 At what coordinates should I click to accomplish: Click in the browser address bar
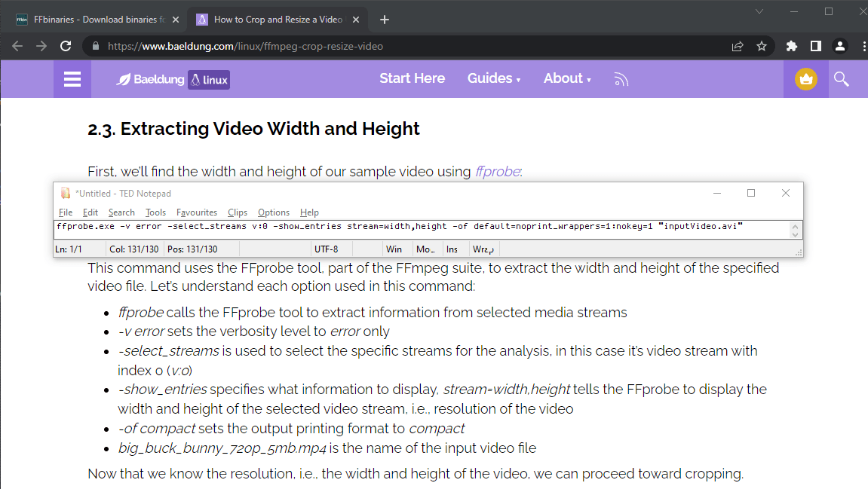[x=407, y=46]
